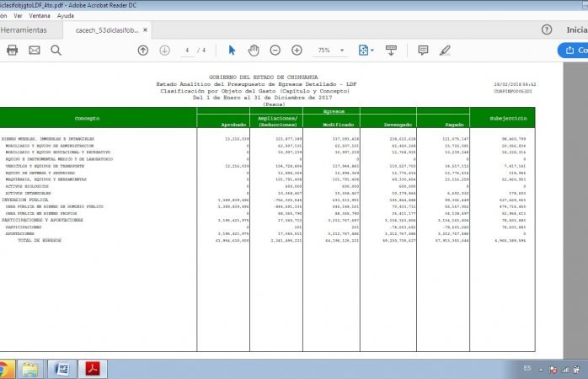Close the cacech_53diclasifob document tab
The width and height of the screenshot is (588, 379).
(x=145, y=29)
